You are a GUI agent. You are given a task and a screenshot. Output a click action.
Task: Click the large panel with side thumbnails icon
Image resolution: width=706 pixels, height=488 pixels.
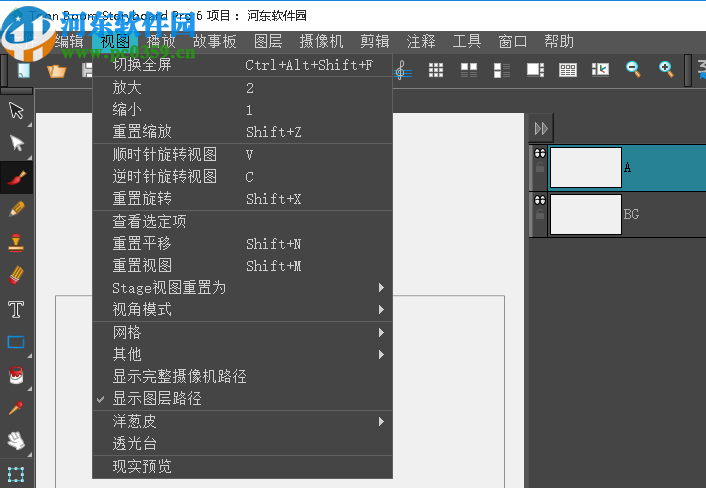[x=535, y=70]
